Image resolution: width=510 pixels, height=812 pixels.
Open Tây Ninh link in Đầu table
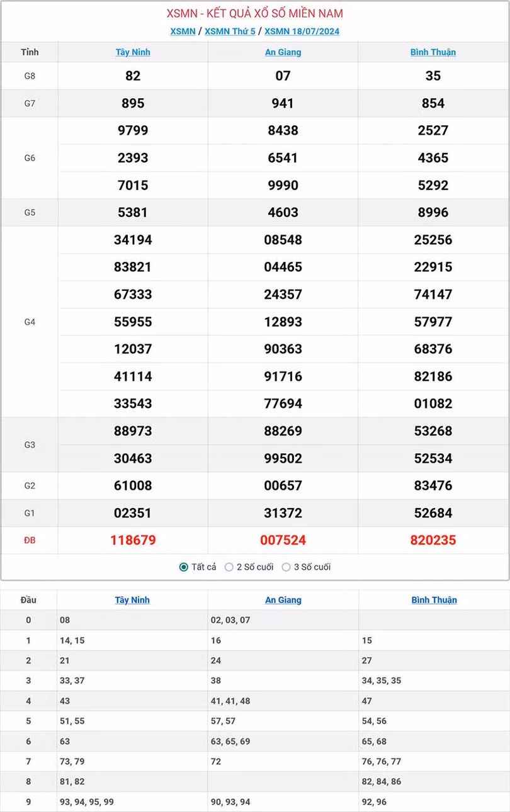(132, 600)
